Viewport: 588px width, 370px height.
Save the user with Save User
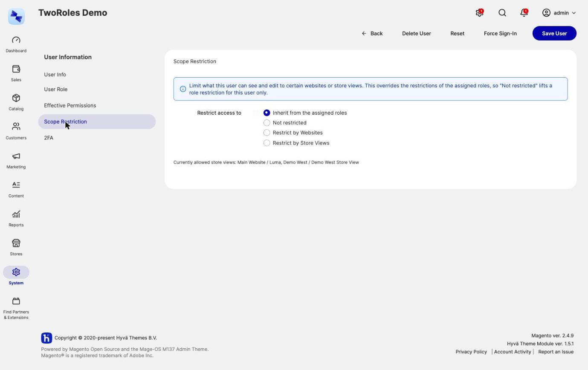coord(554,33)
